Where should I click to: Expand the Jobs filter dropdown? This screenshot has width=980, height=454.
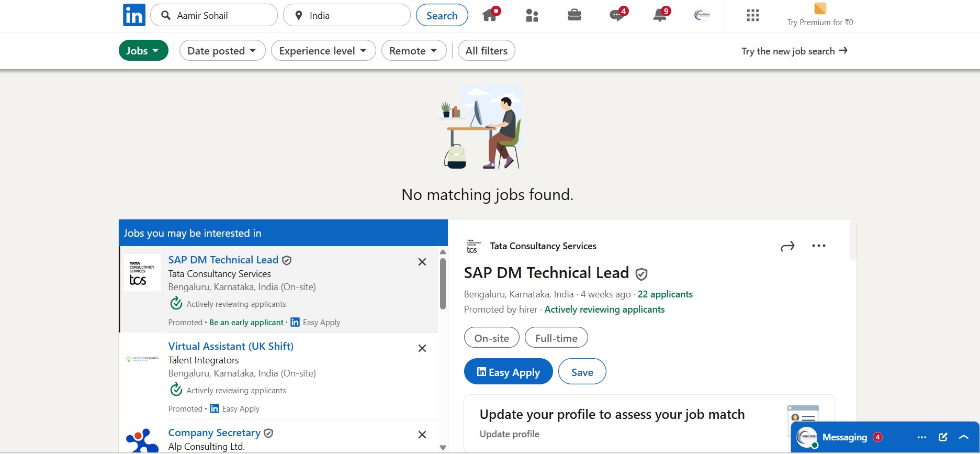click(x=143, y=51)
